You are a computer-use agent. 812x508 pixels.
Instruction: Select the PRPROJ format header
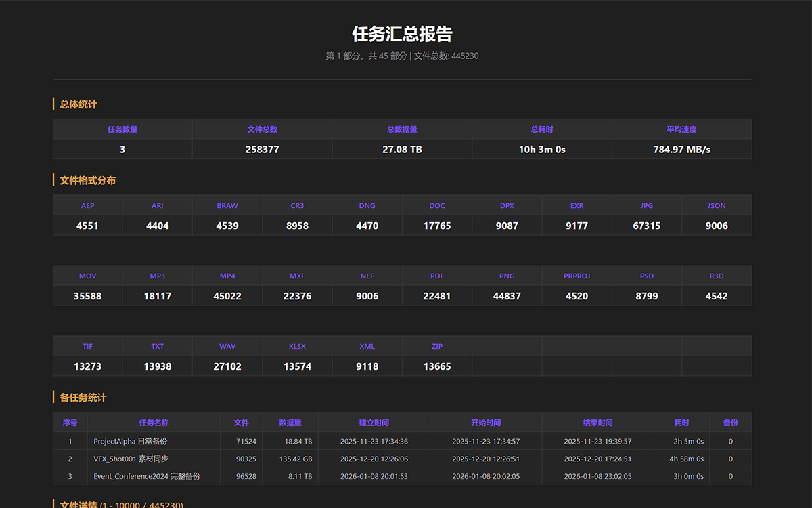[577, 276]
